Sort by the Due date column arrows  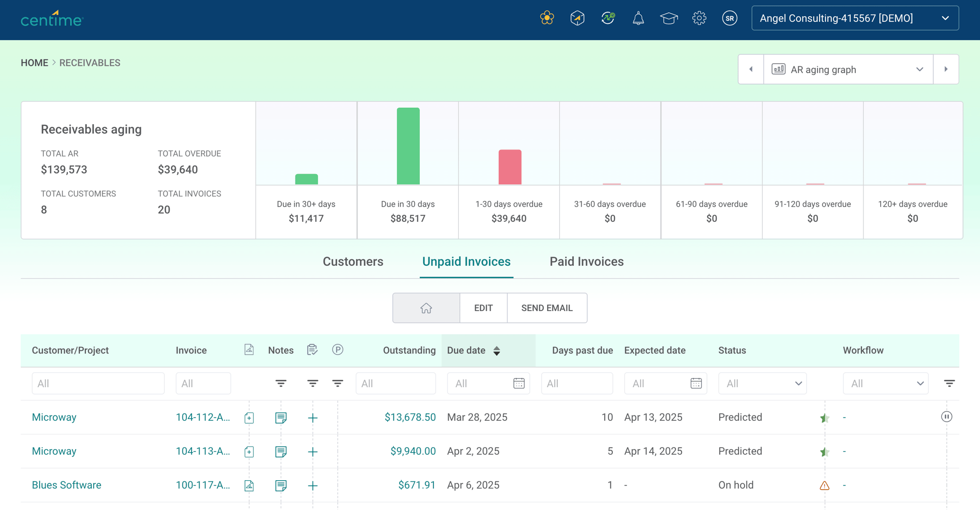[497, 351]
